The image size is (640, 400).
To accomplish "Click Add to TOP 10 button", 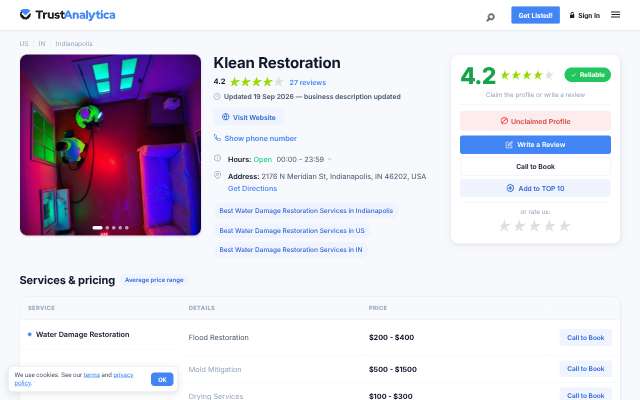I will click(535, 188).
